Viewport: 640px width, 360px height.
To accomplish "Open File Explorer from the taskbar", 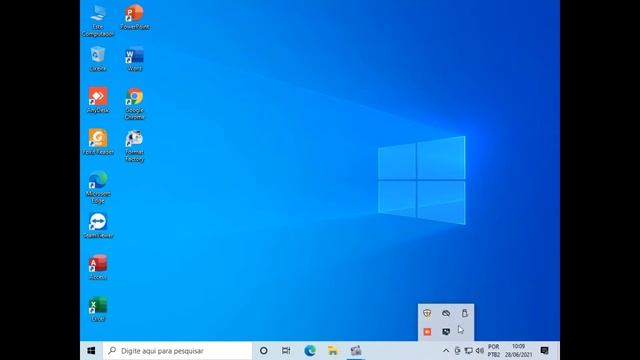I will [x=333, y=351].
